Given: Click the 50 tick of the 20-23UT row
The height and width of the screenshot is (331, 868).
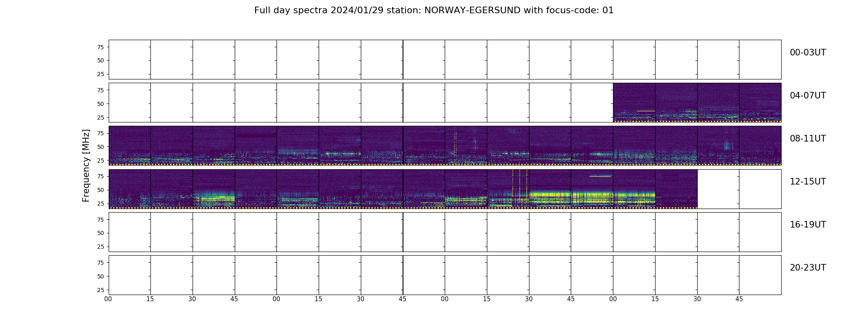Looking at the screenshot, I should 100,276.
